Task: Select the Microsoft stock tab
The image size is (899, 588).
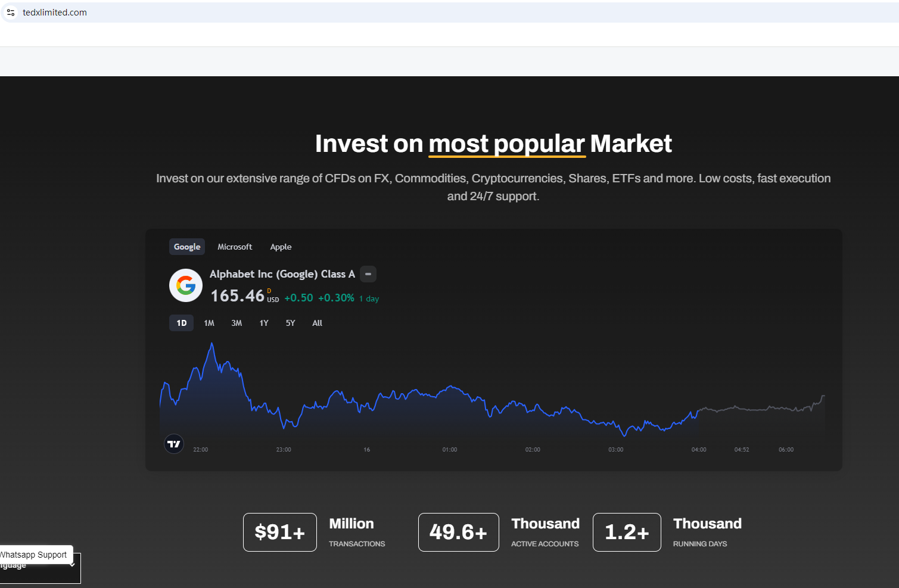Action: point(235,247)
